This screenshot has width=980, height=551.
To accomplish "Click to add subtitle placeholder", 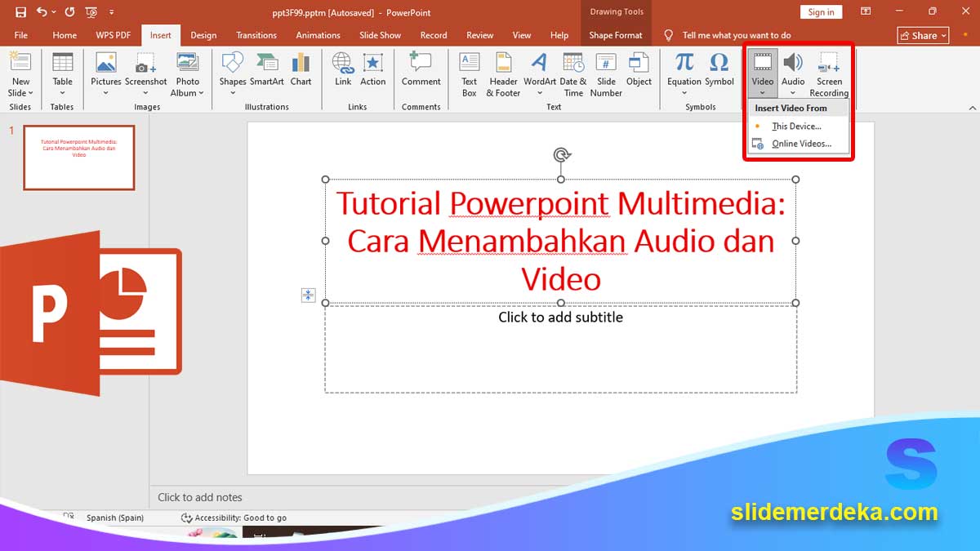I will click(x=560, y=349).
